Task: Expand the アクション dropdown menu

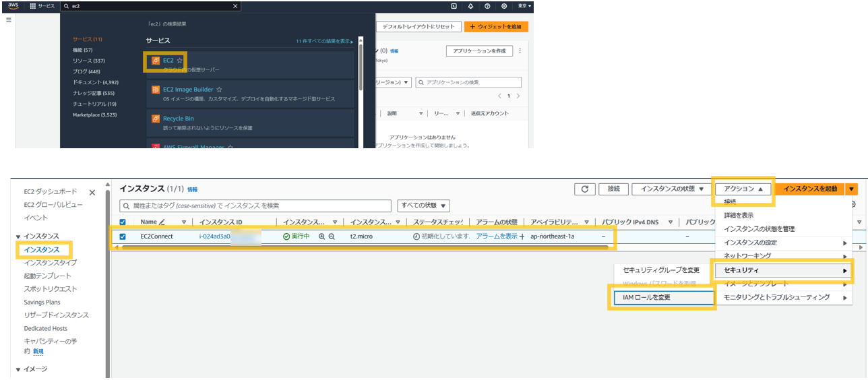Action: pos(743,189)
